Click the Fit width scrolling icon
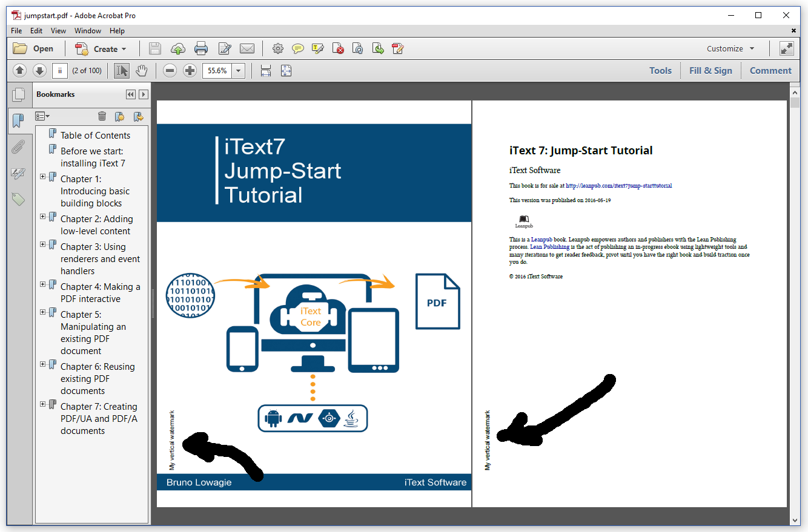The height and width of the screenshot is (532, 808). (266, 71)
